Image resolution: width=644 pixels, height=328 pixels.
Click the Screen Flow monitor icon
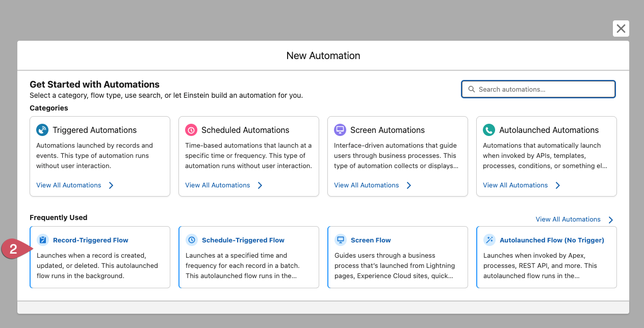[341, 240]
